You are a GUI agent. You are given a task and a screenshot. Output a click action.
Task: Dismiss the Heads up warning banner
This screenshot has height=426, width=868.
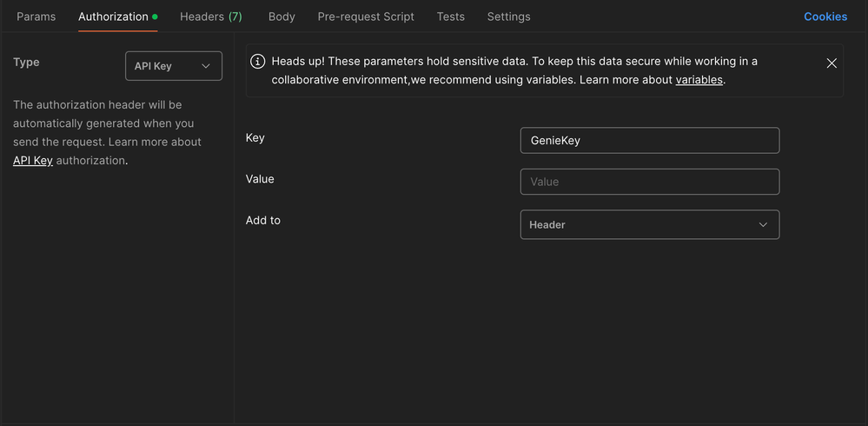tap(832, 63)
